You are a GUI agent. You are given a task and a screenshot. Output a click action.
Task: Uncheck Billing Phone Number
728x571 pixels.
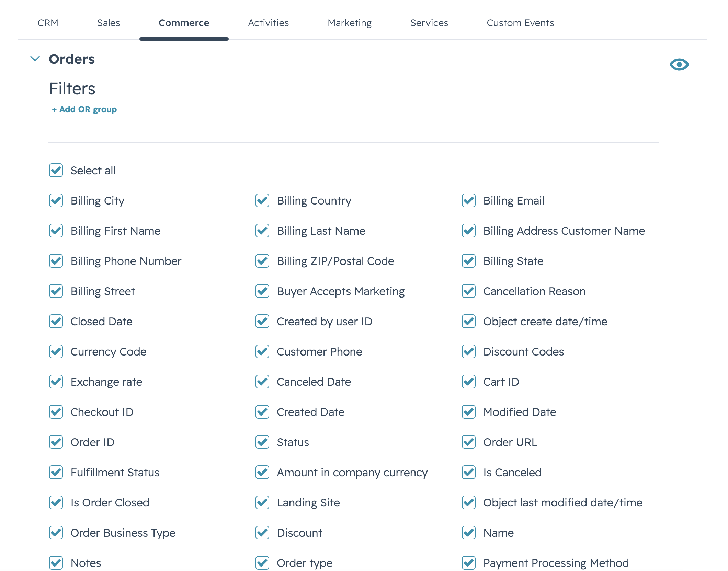click(56, 261)
